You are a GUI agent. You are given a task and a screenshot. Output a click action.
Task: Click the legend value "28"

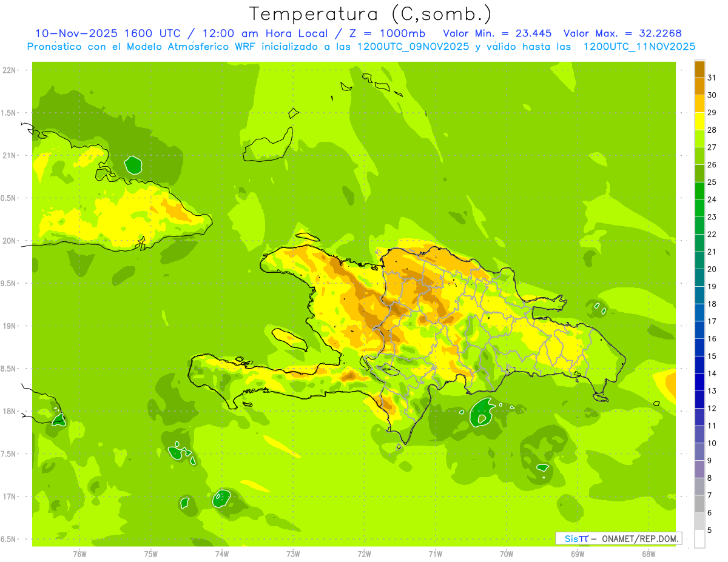pyautogui.click(x=712, y=130)
